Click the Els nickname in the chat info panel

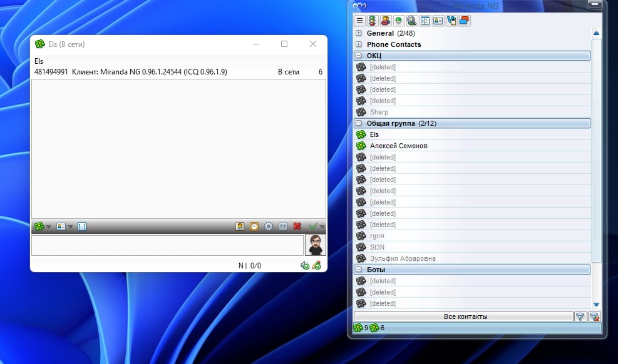click(x=39, y=61)
